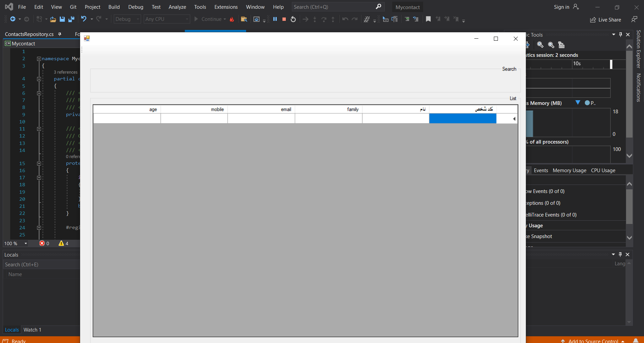The image size is (644, 343).
Task: Open the 100 % zoom level dropdown
Action: click(26, 243)
